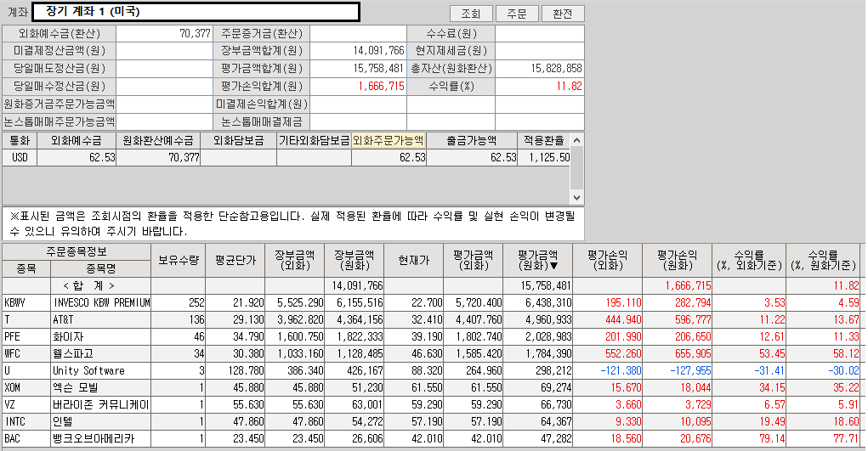Click the 환전 button
The height and width of the screenshot is (451, 868).
click(563, 14)
